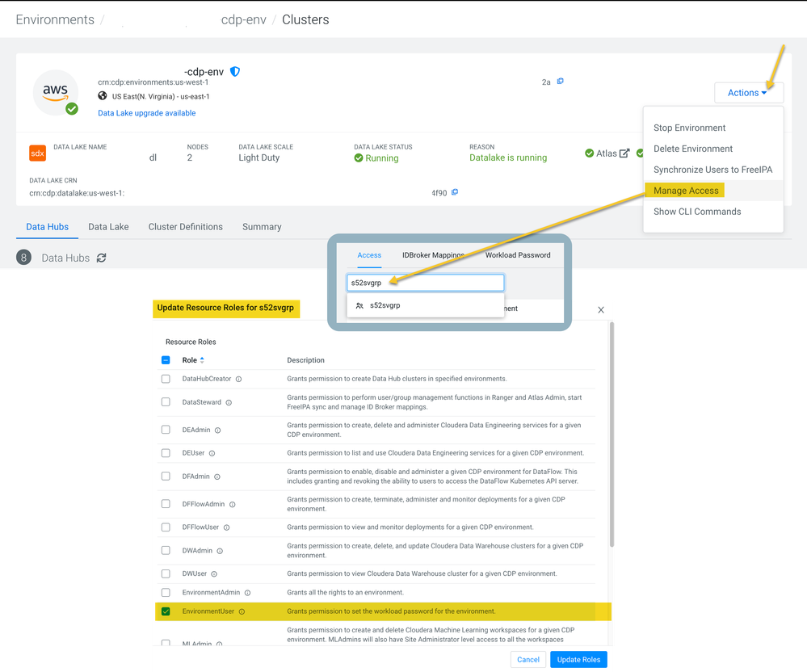Close the Update Resource Roles dialog
Viewport: 807px width, 672px height.
[x=601, y=310]
